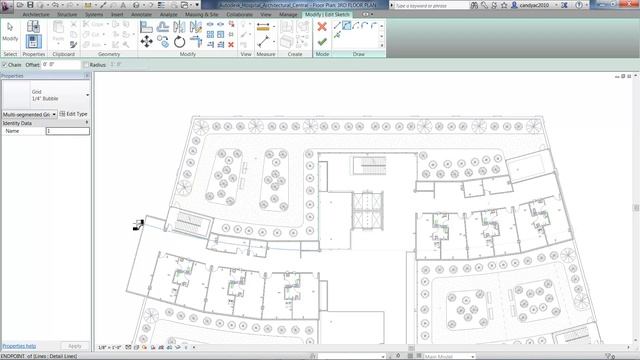Image resolution: width=640 pixels, height=360 pixels.
Task: Select the Trim/Extend to Corner tool
Action: tap(196, 41)
